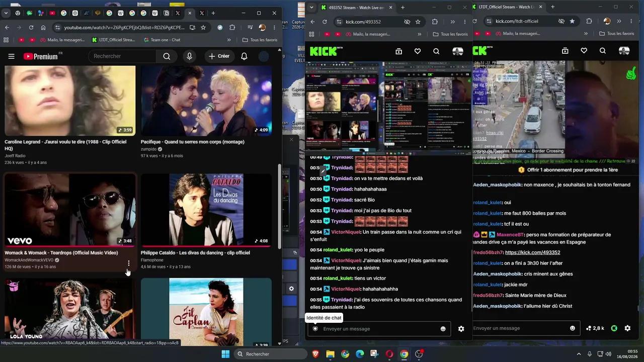Image resolution: width=644 pixels, height=362 pixels.
Task: Open chat settings gear in the ltdt-officiel chat
Action: [627, 328]
